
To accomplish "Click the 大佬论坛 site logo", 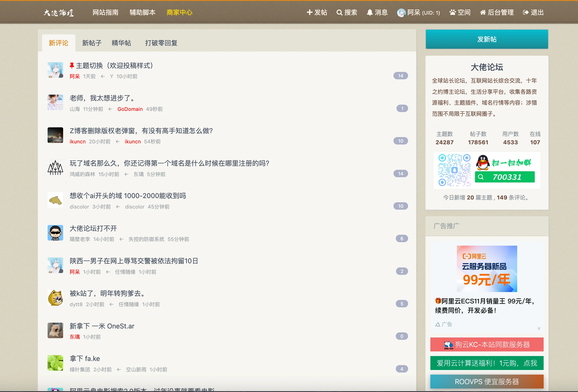I will [59, 13].
